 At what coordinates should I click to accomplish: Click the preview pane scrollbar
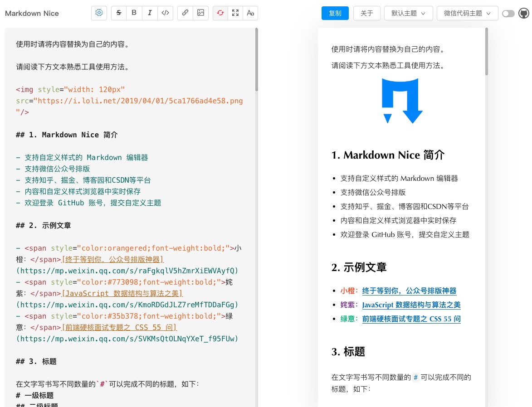pyautogui.click(x=486, y=50)
